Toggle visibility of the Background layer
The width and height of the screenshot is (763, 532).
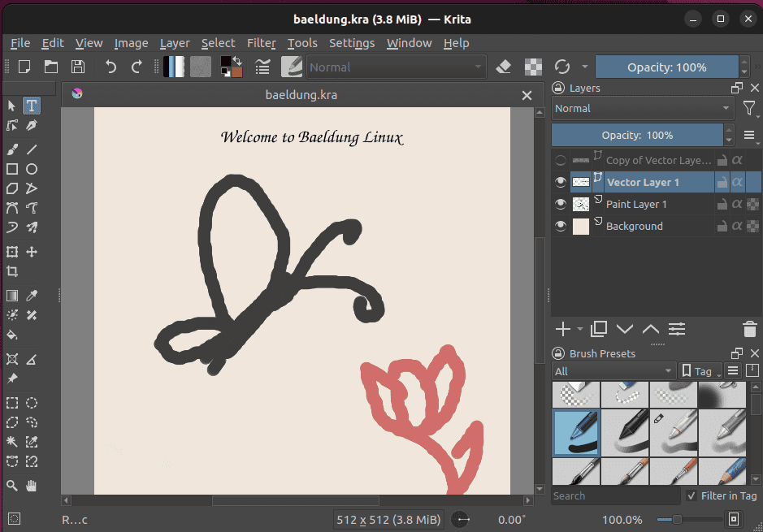click(560, 226)
